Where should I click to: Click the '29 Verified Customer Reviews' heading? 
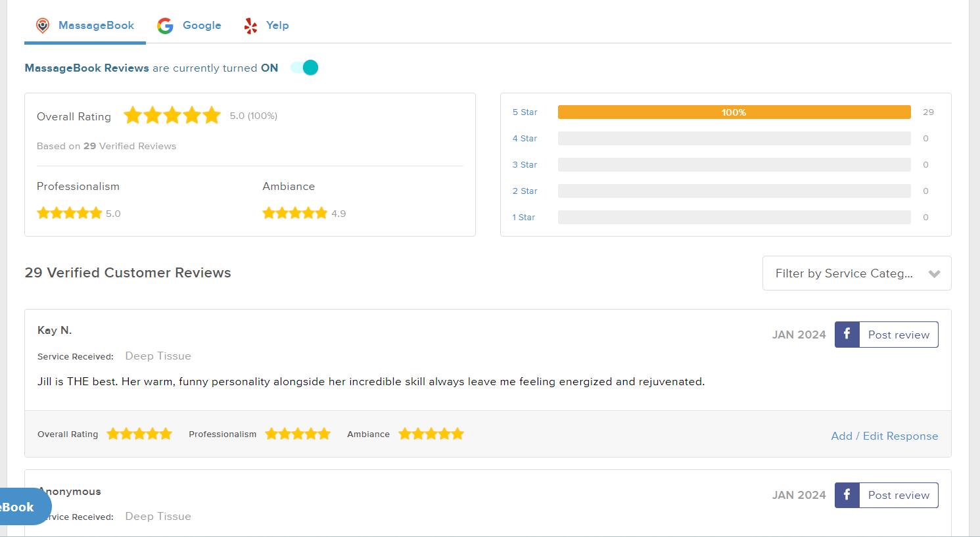pos(128,273)
